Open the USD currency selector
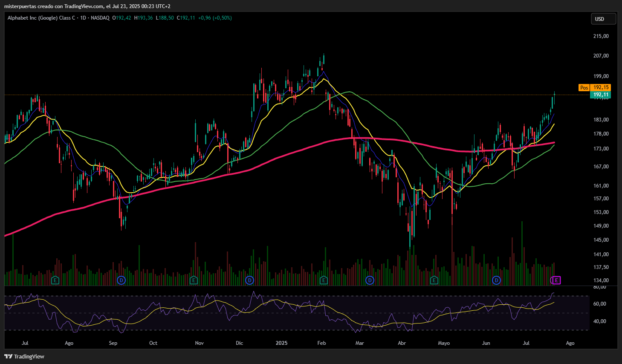The width and height of the screenshot is (622, 364). pyautogui.click(x=603, y=19)
